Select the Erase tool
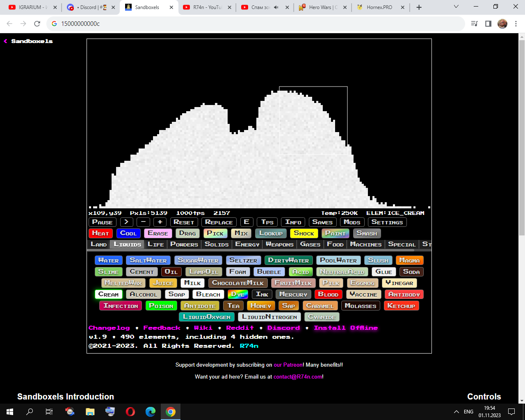 pyautogui.click(x=158, y=233)
